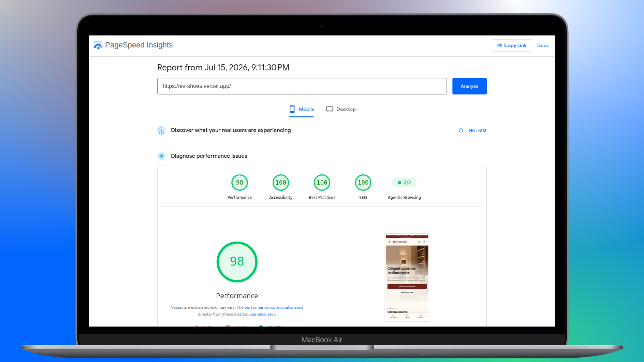Click the Diagnose performance issues section icon
Screen dimensions: 644x362
click(x=161, y=156)
